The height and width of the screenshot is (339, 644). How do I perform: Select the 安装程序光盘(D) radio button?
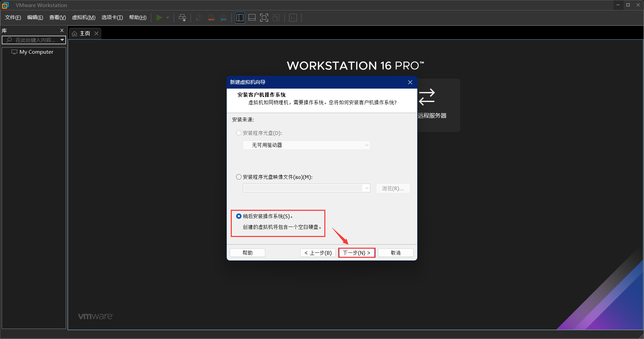pos(239,133)
